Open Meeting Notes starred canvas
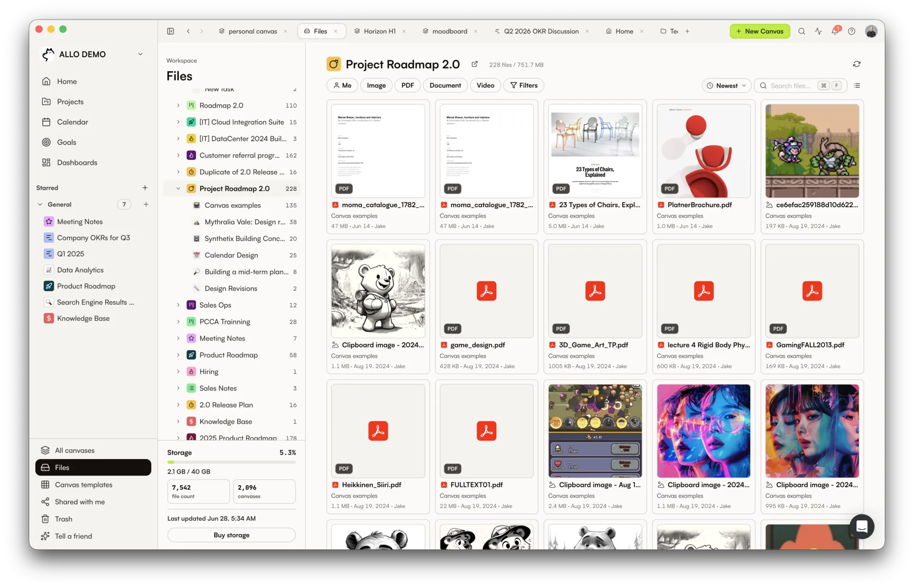Viewport: 914px width, 588px height. [x=79, y=222]
